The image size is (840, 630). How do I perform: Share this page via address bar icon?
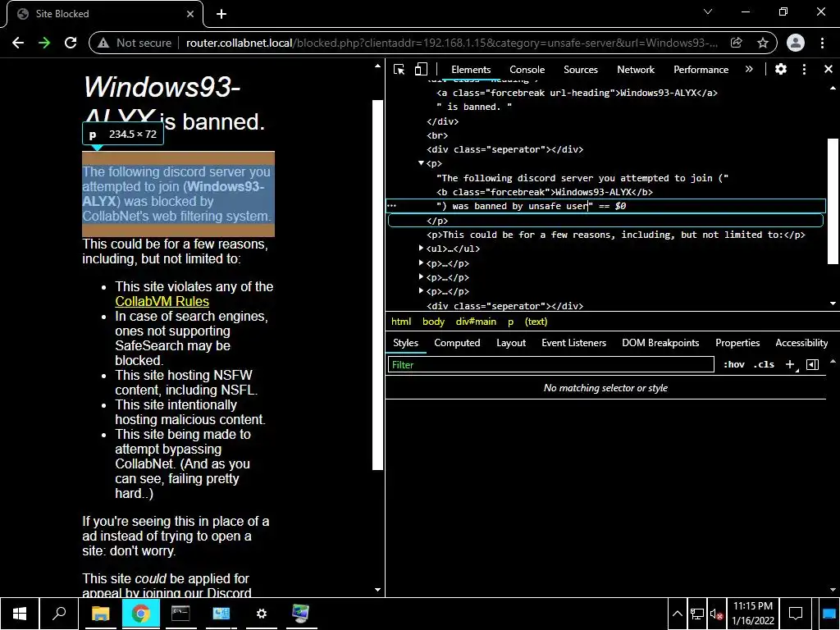click(x=737, y=43)
